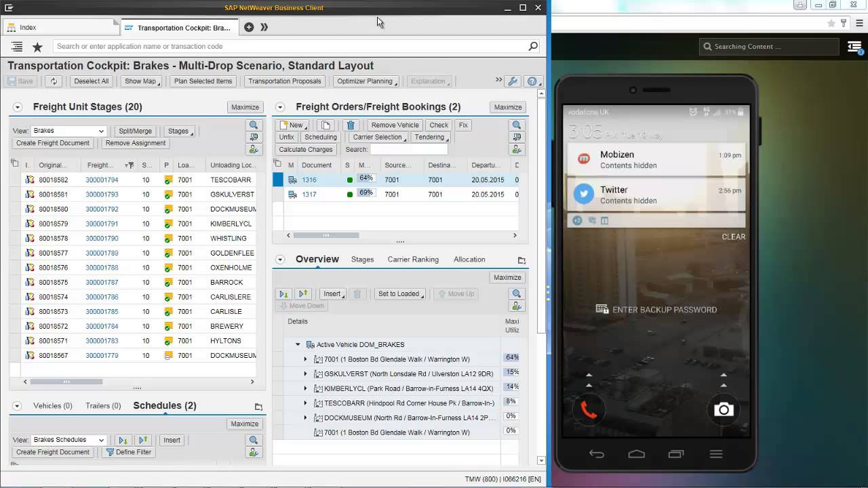Viewport: 868px width, 488px height.
Task: Add a new tab with the plus icon
Action: click(x=249, y=27)
